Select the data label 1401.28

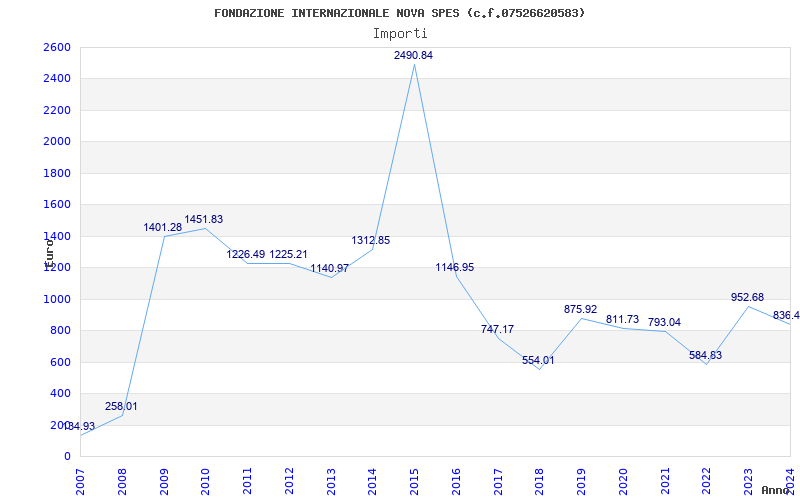163,228
